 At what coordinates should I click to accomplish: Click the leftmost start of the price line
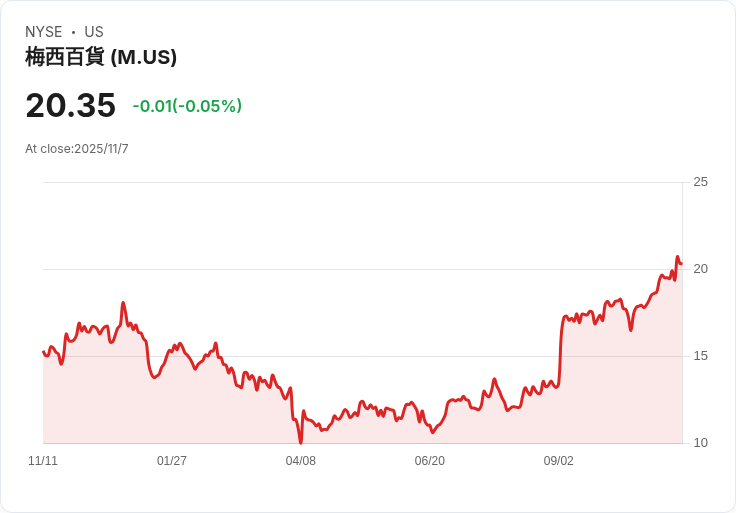pyautogui.click(x=44, y=351)
